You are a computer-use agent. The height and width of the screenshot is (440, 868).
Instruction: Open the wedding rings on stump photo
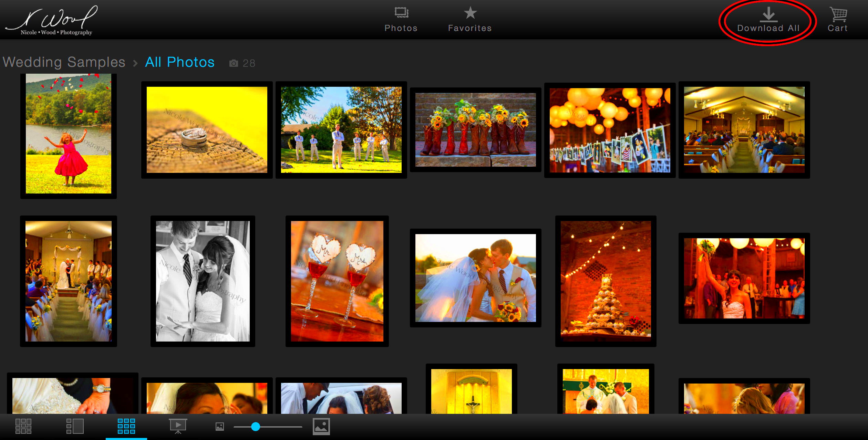pos(207,130)
